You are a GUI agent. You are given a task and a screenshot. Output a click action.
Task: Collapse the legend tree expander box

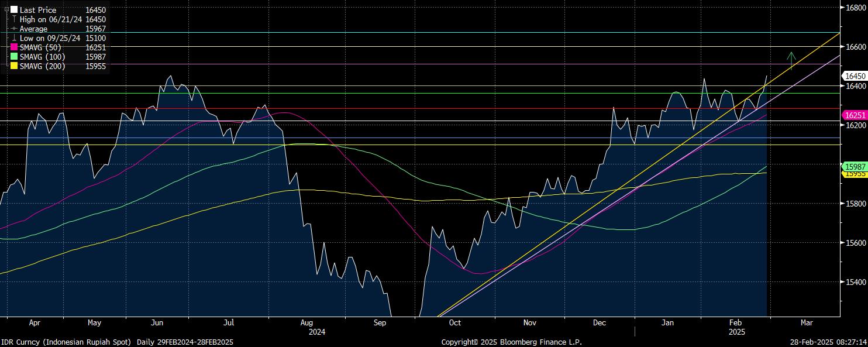tap(6, 9)
